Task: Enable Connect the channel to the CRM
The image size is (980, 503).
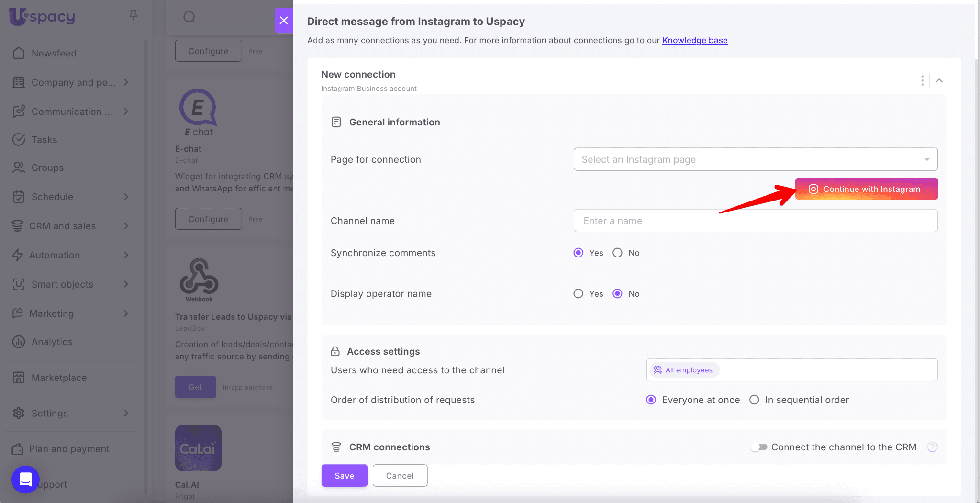Action: pyautogui.click(x=759, y=447)
